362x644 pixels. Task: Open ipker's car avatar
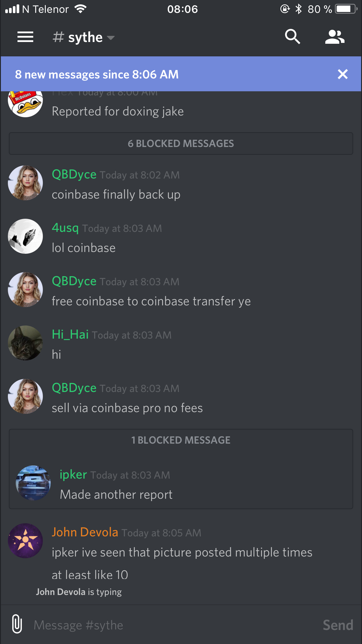tap(33, 483)
